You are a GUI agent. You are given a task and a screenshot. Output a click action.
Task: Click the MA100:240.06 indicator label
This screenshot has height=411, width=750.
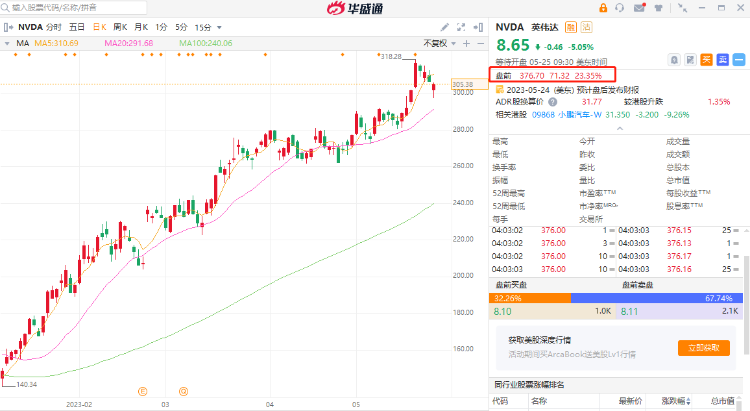(206, 43)
